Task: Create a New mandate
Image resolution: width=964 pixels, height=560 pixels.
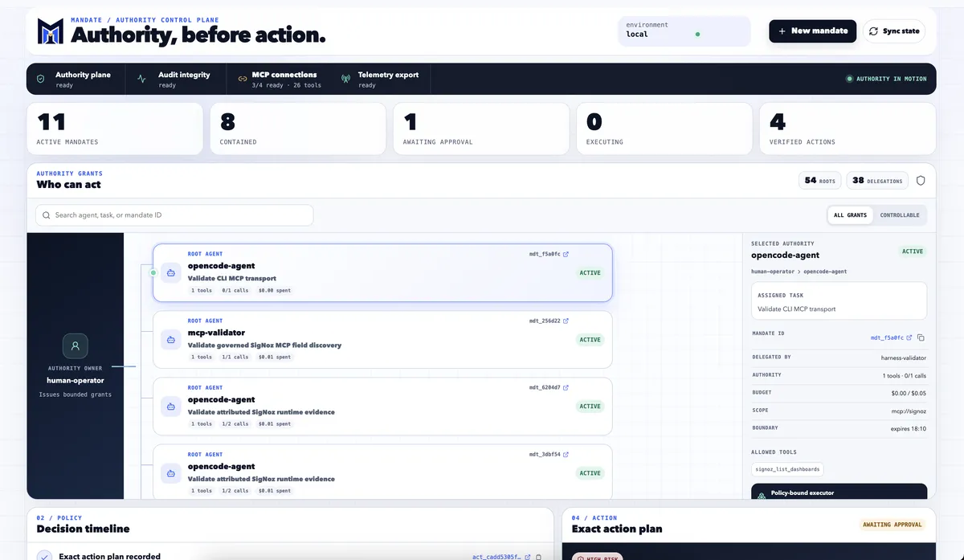Action: pyautogui.click(x=812, y=31)
